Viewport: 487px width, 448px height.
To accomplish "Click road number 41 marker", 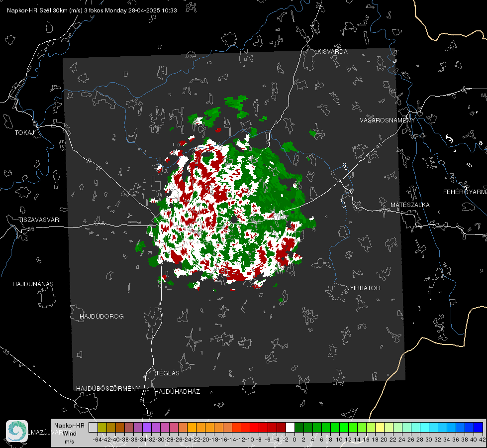I will [x=378, y=145].
